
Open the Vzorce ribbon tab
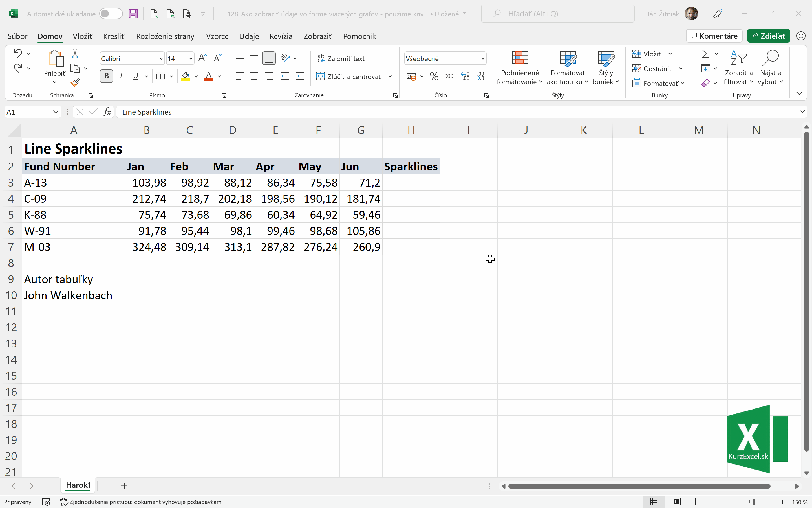coord(217,36)
